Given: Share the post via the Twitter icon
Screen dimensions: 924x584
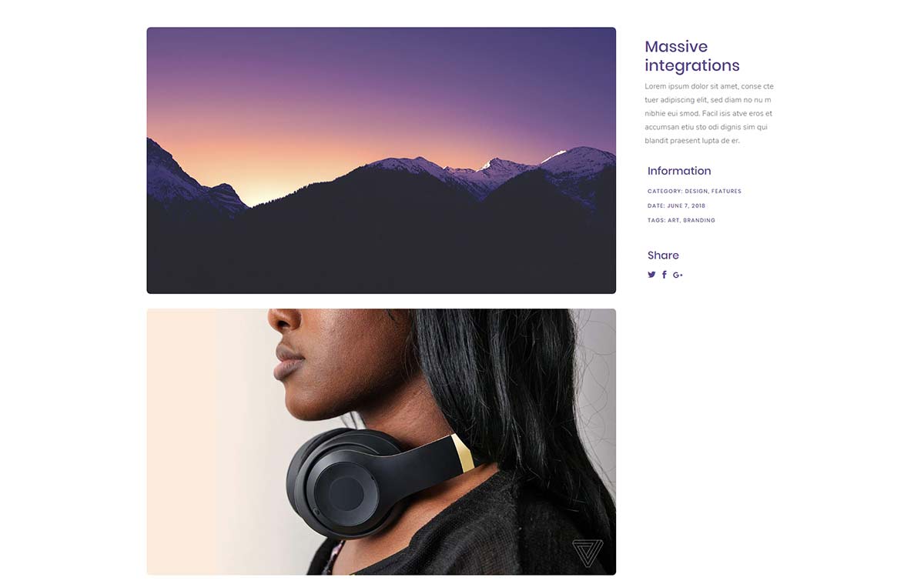Looking at the screenshot, I should 651,275.
